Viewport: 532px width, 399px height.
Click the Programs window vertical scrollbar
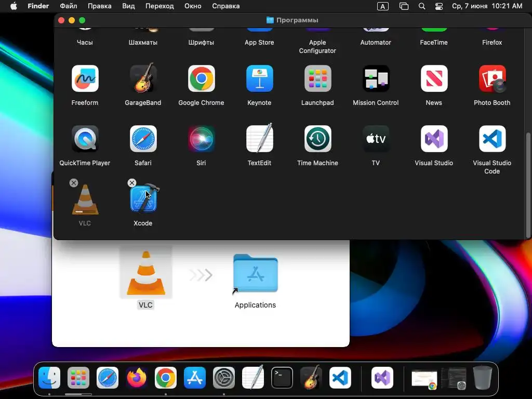pyautogui.click(x=528, y=185)
